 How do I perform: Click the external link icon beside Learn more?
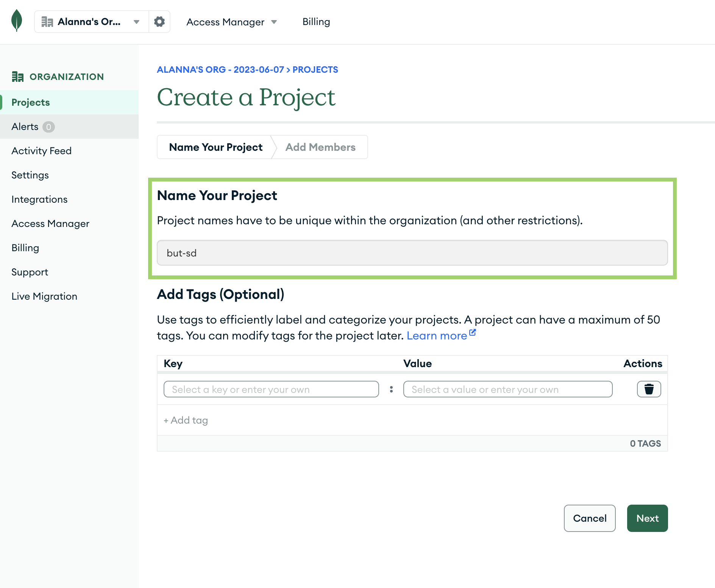[473, 333]
